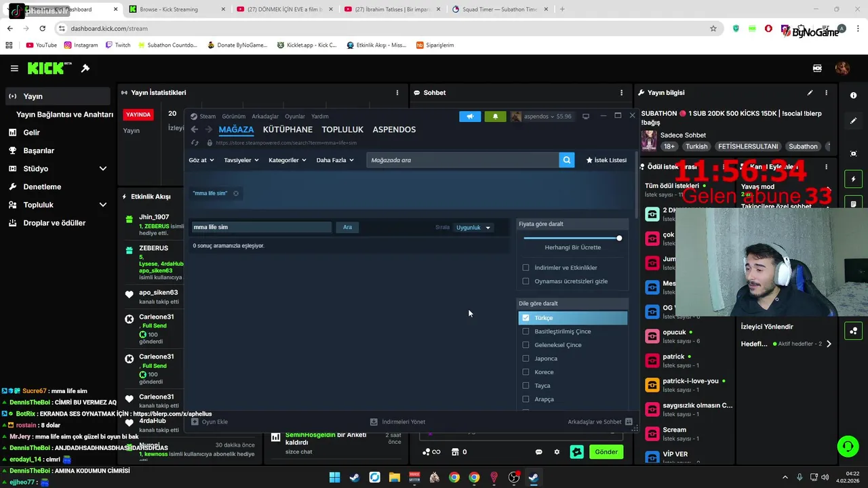Switch to TOPLULUK tab in Steam
This screenshot has height=488, width=868.
(342, 129)
